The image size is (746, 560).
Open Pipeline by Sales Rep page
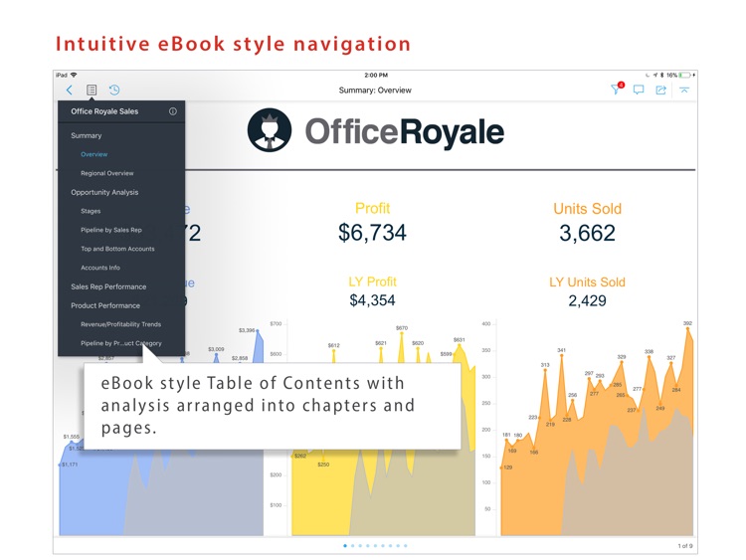pyautogui.click(x=111, y=230)
